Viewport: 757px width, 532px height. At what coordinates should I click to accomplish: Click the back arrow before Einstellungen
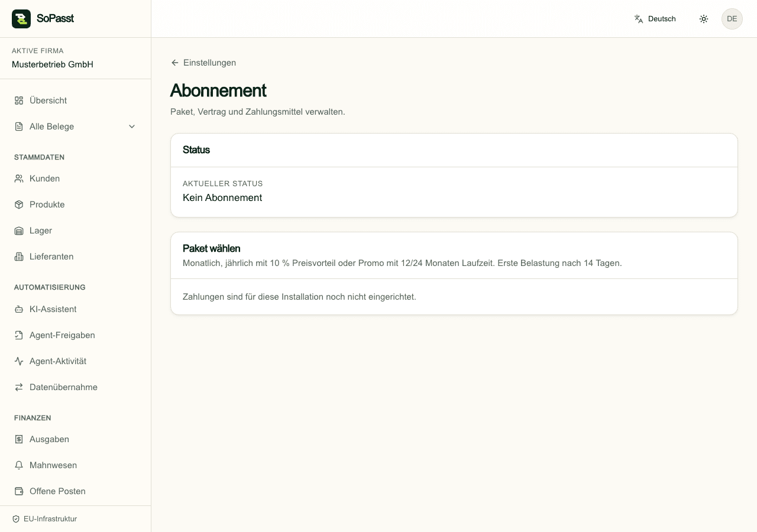[x=174, y=63]
